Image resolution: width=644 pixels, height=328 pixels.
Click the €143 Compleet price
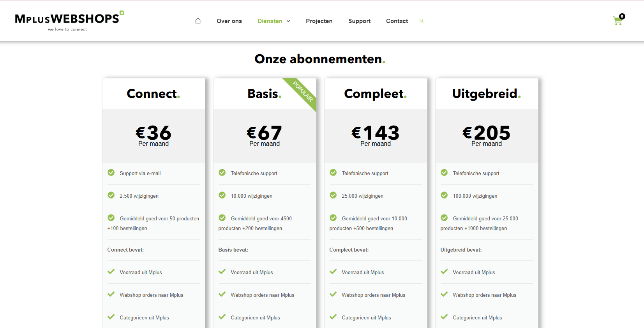click(375, 133)
